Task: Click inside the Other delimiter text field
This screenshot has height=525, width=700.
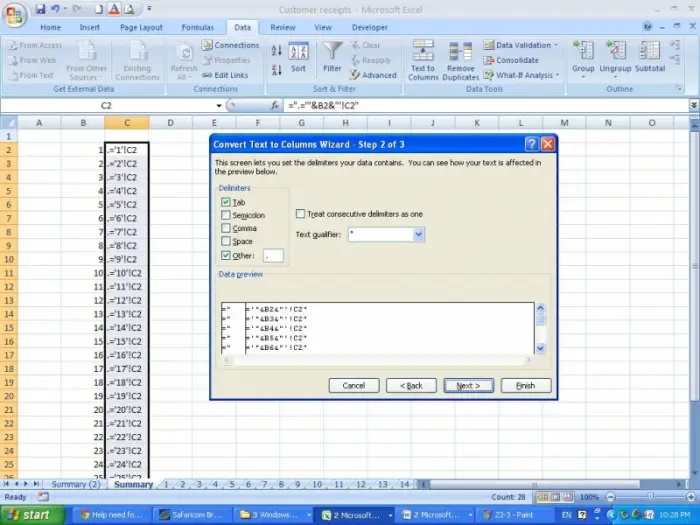Action: coord(273,255)
